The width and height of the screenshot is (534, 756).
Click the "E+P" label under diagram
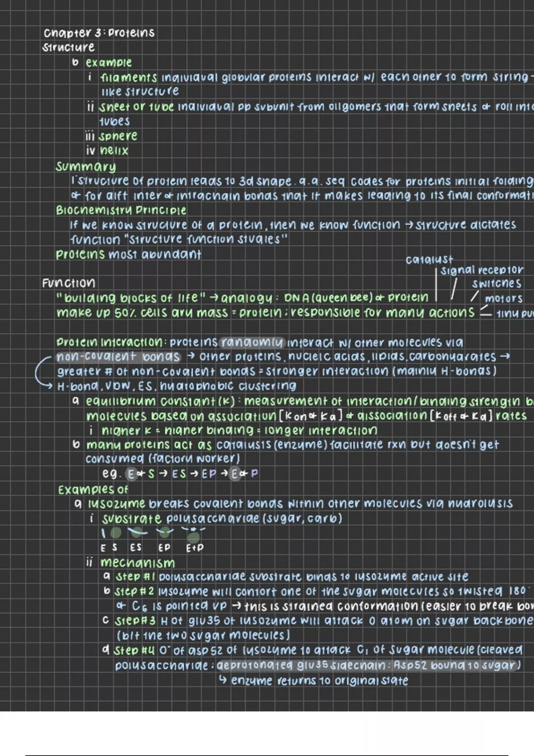(x=194, y=548)
